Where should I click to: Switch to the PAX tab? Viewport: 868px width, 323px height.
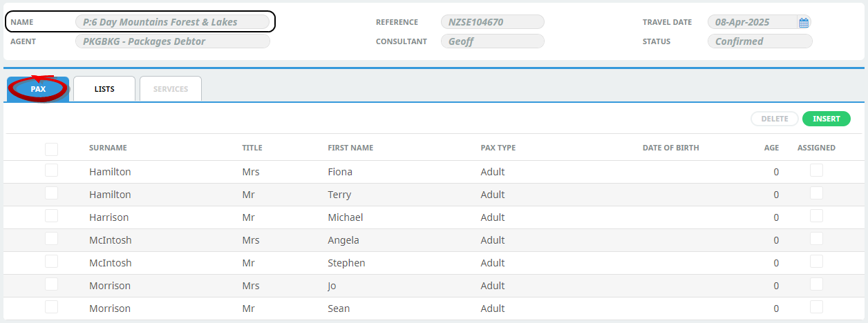coord(38,89)
